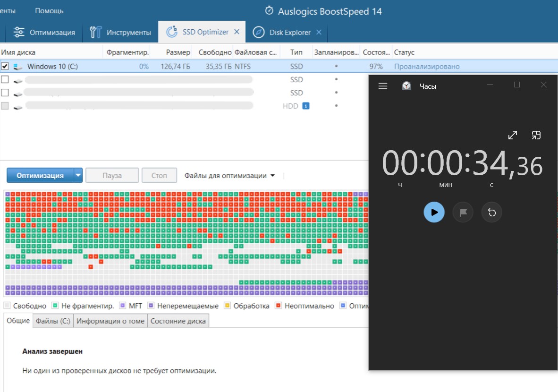Open the Помощь menu
The image size is (558, 392).
tap(49, 11)
